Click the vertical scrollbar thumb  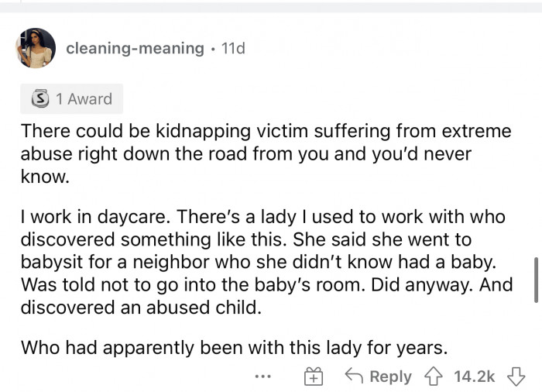tap(536, 280)
